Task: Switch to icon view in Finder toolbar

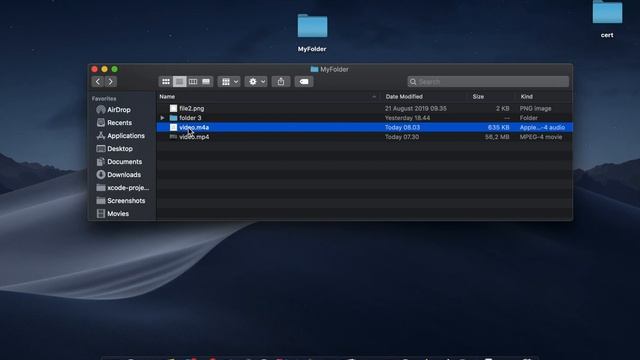Action: point(166,82)
